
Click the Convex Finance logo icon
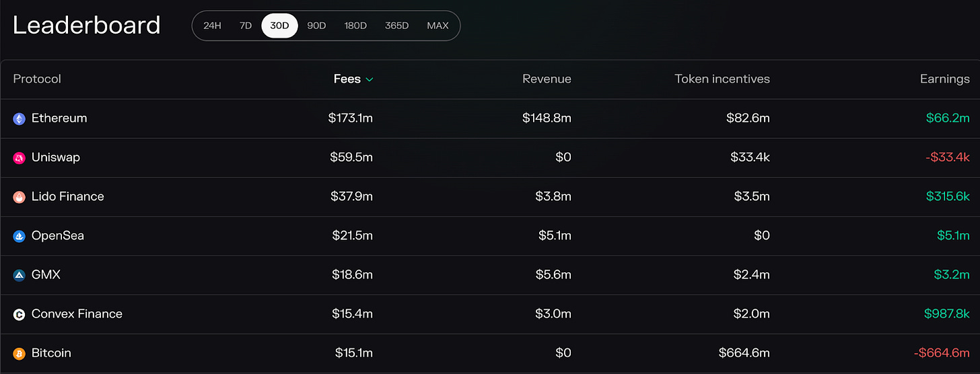(19, 314)
